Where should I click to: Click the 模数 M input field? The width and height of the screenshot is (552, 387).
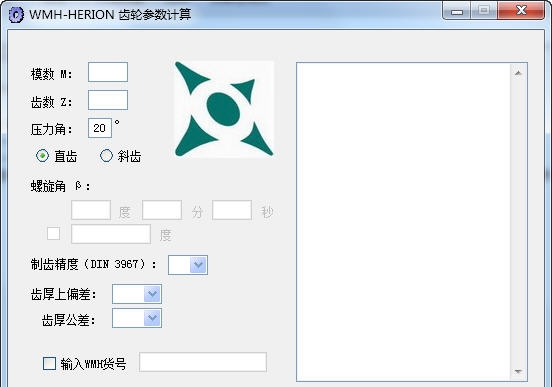[x=108, y=72]
